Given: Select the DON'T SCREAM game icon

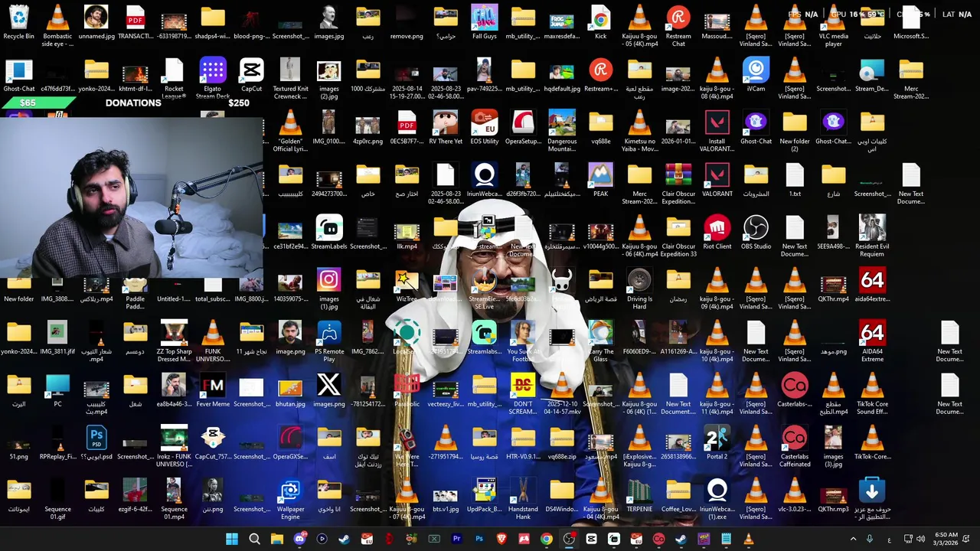Looking at the screenshot, I should point(523,395).
